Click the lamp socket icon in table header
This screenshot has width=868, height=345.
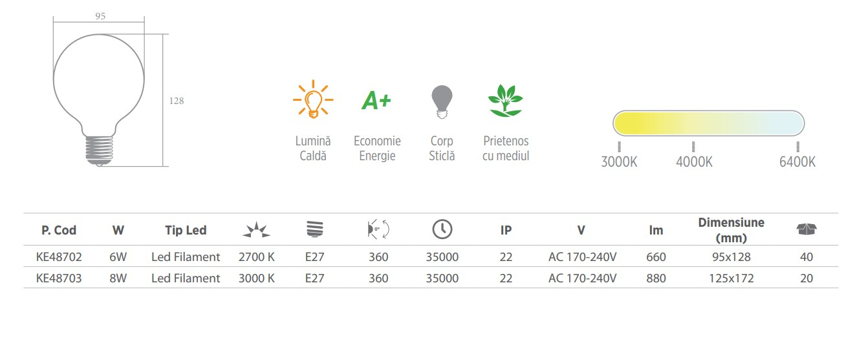[314, 229]
